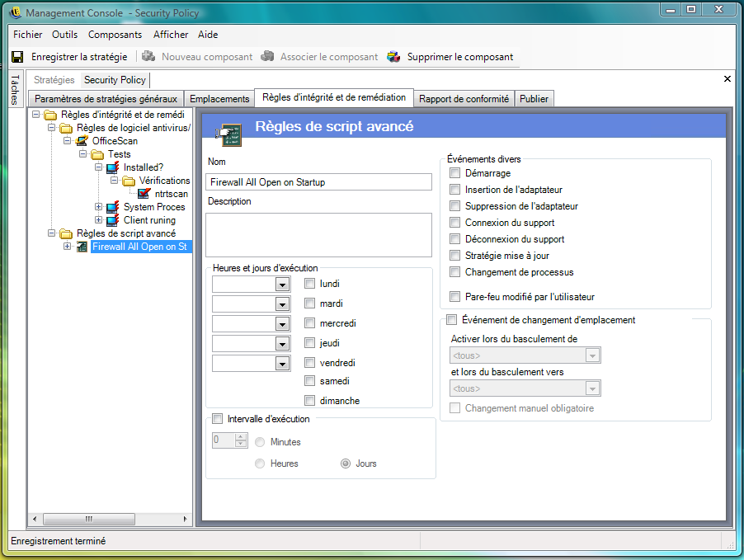Select the OfficeScan node icon in tree
Image resolution: width=744 pixels, height=560 pixels.
tap(82, 141)
